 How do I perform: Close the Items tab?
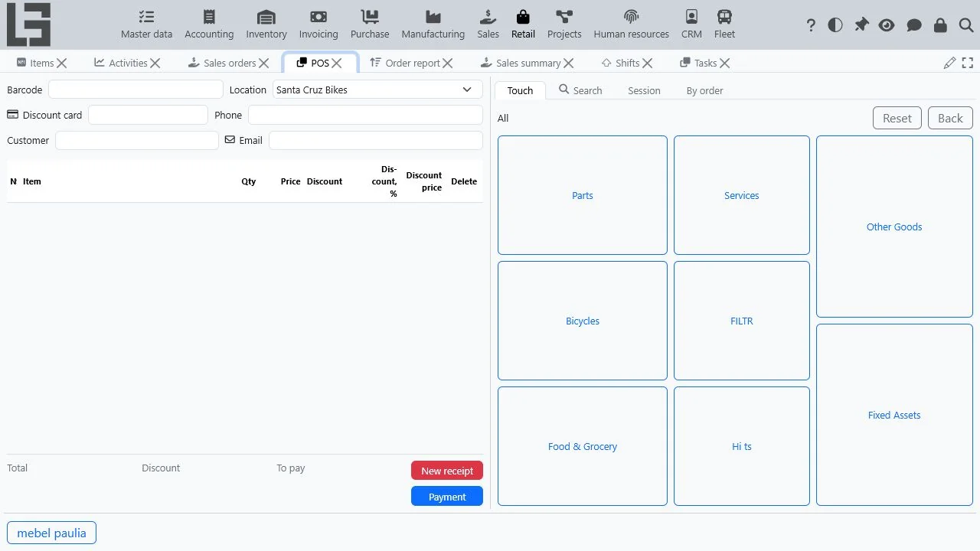tap(62, 64)
